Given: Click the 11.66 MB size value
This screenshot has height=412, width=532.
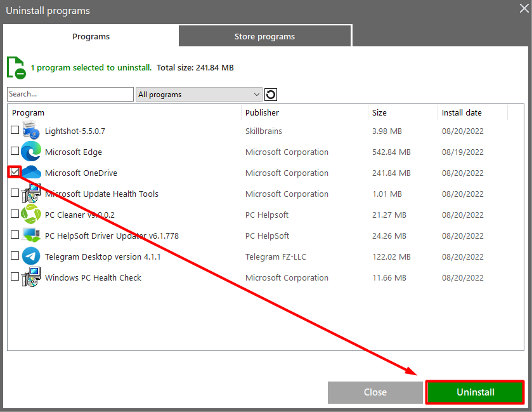Looking at the screenshot, I should coord(389,278).
